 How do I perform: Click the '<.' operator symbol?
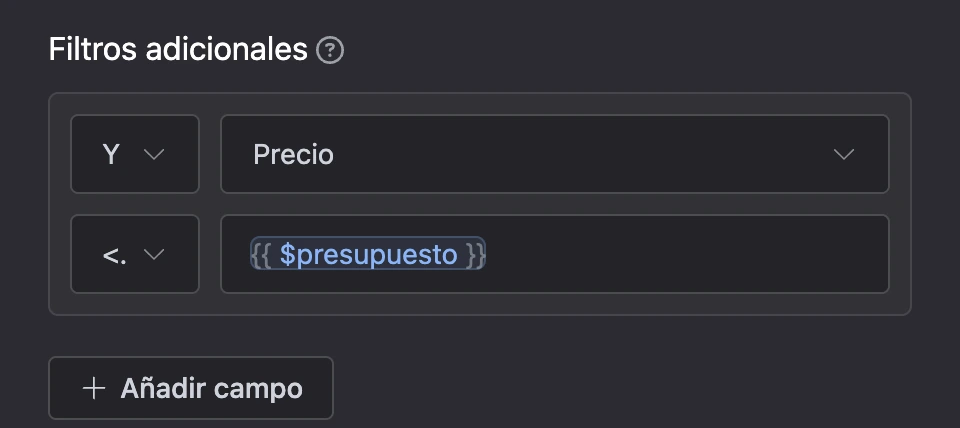point(114,255)
